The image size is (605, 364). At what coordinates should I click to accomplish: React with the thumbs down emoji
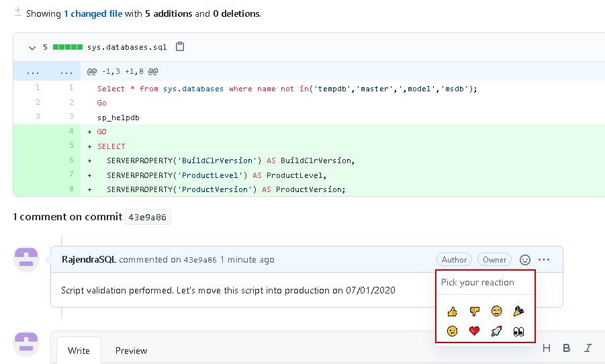[x=475, y=311]
